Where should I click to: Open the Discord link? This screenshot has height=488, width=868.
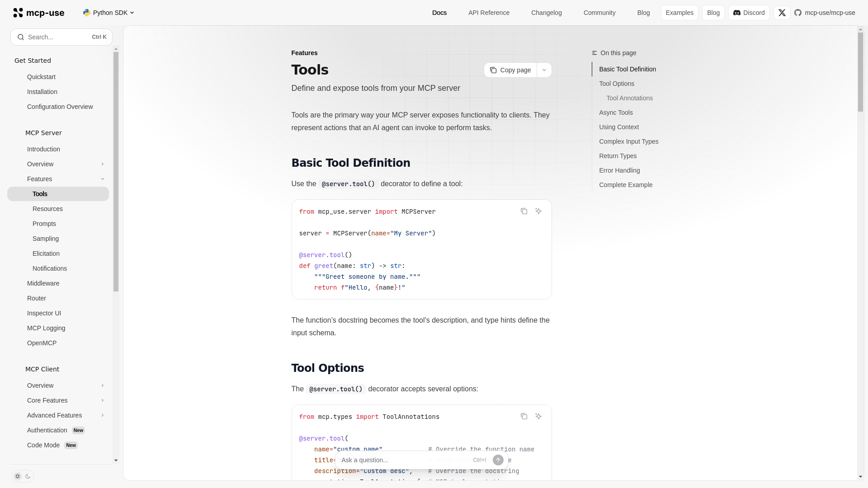tap(749, 13)
